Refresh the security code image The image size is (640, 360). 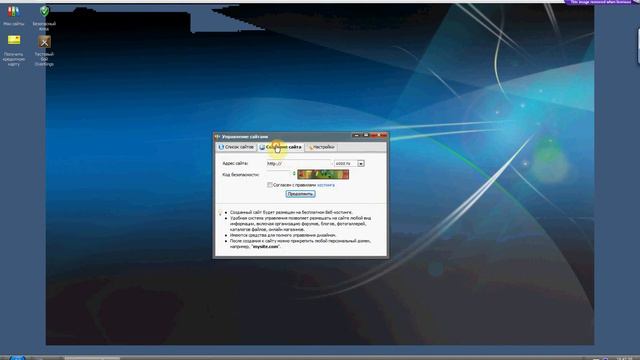[294, 174]
